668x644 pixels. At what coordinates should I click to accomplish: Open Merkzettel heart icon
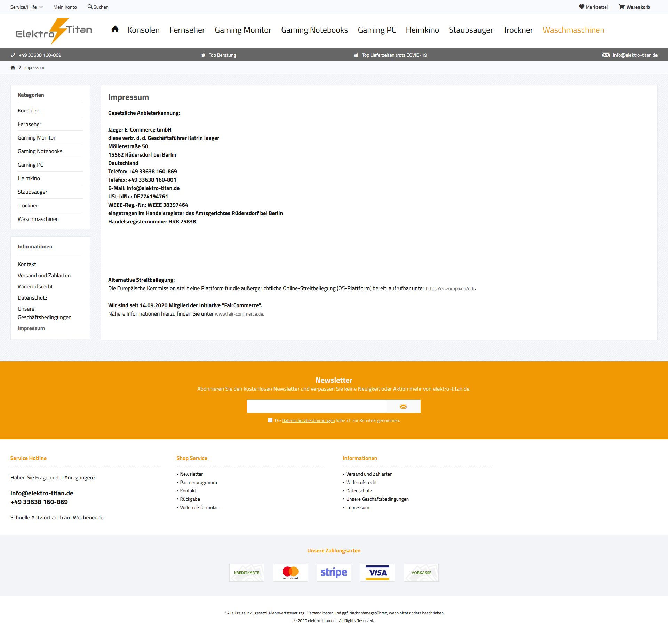coord(581,7)
